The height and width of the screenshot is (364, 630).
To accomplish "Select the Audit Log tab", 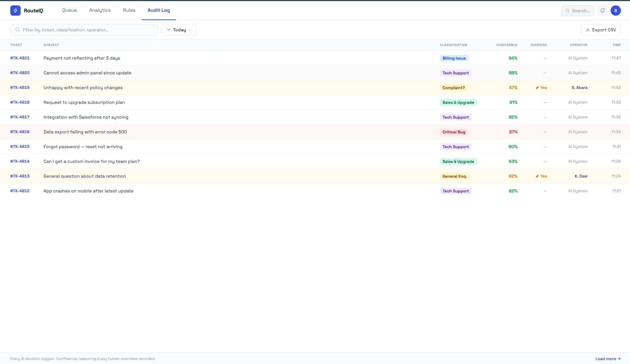I will tap(159, 10).
